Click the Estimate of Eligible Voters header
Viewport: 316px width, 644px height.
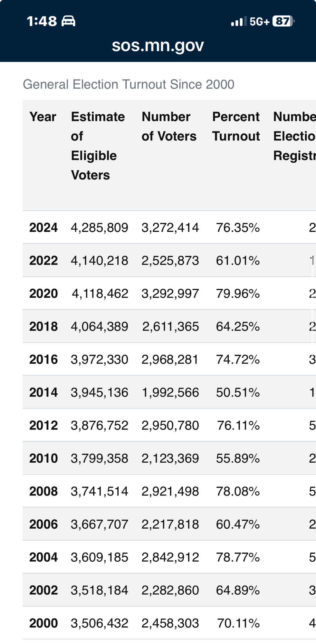pyautogui.click(x=98, y=146)
